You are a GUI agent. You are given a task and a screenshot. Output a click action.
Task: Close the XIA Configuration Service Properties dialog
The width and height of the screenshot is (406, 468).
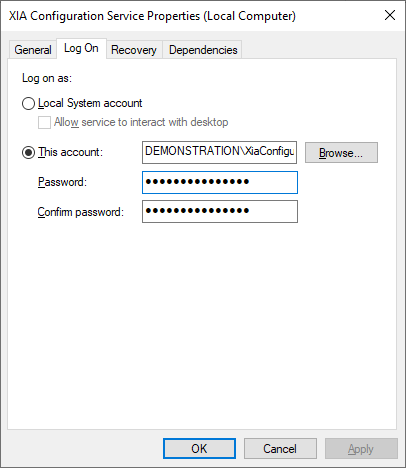(x=390, y=15)
